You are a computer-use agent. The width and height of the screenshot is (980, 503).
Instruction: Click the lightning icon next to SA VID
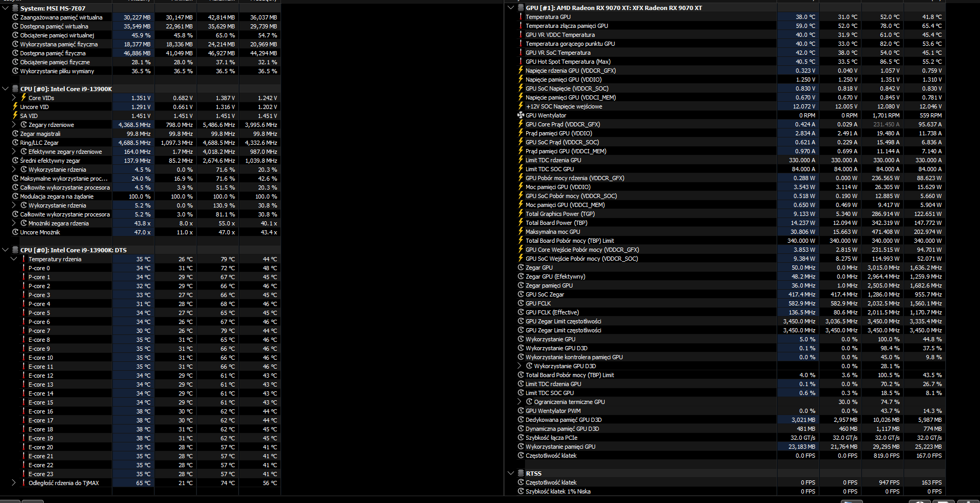pyautogui.click(x=15, y=116)
